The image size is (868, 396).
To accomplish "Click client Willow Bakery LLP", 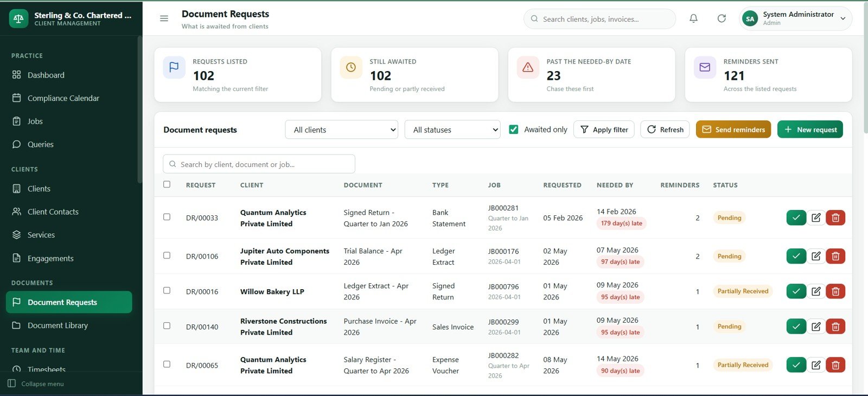I will pyautogui.click(x=272, y=292).
